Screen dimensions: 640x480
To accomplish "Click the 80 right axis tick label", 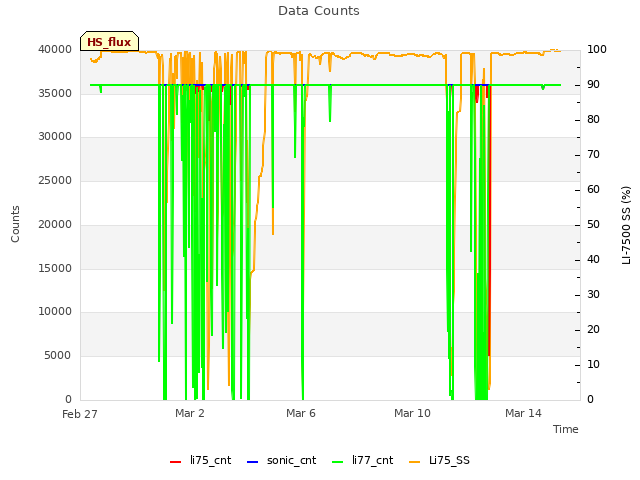I will click(x=593, y=119).
